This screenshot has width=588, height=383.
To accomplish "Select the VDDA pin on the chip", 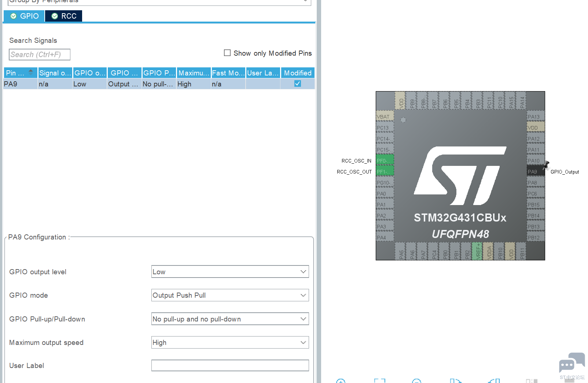I will (488, 251).
